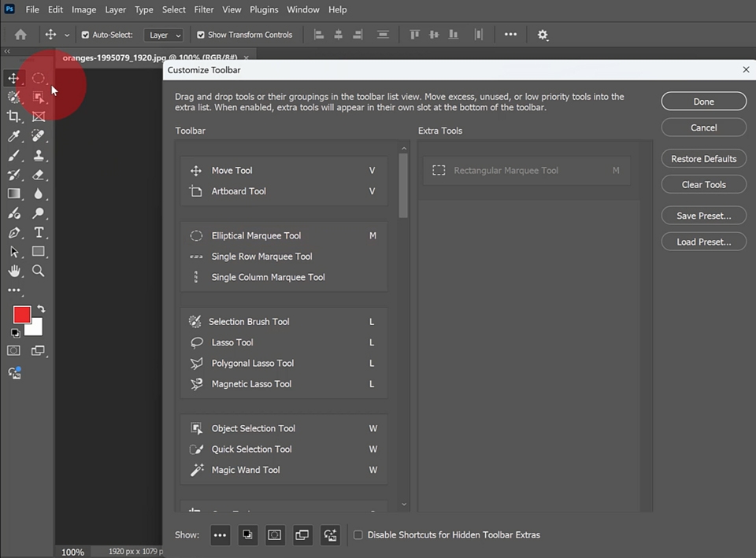Open the Plugins menu
The height and width of the screenshot is (558, 756).
tap(264, 9)
